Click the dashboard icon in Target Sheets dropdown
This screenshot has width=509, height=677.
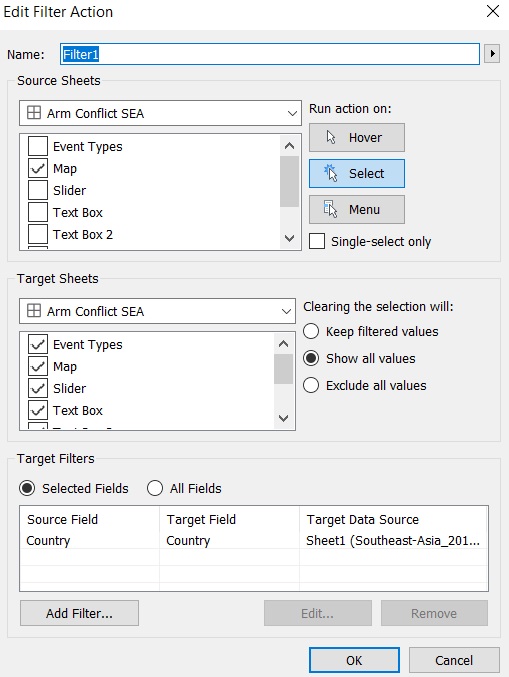34,311
